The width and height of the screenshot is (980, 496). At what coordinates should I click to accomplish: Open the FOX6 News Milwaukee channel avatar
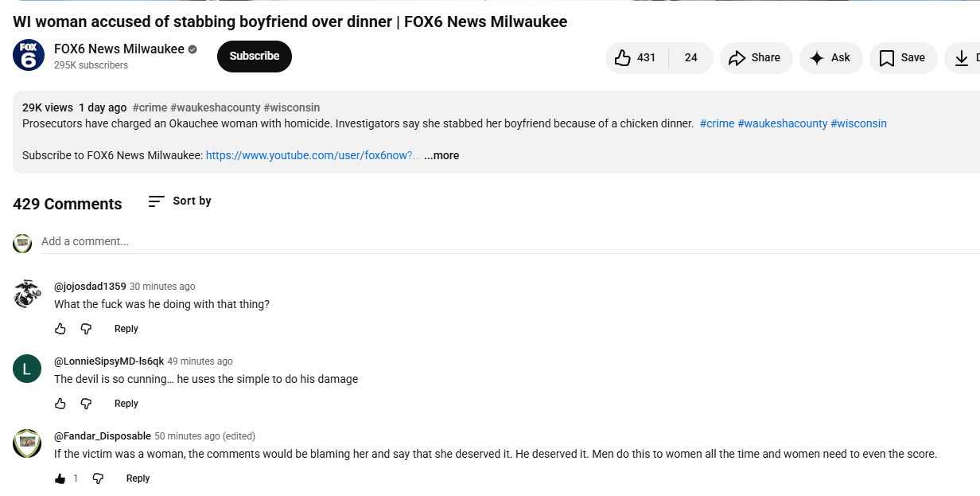click(x=28, y=57)
